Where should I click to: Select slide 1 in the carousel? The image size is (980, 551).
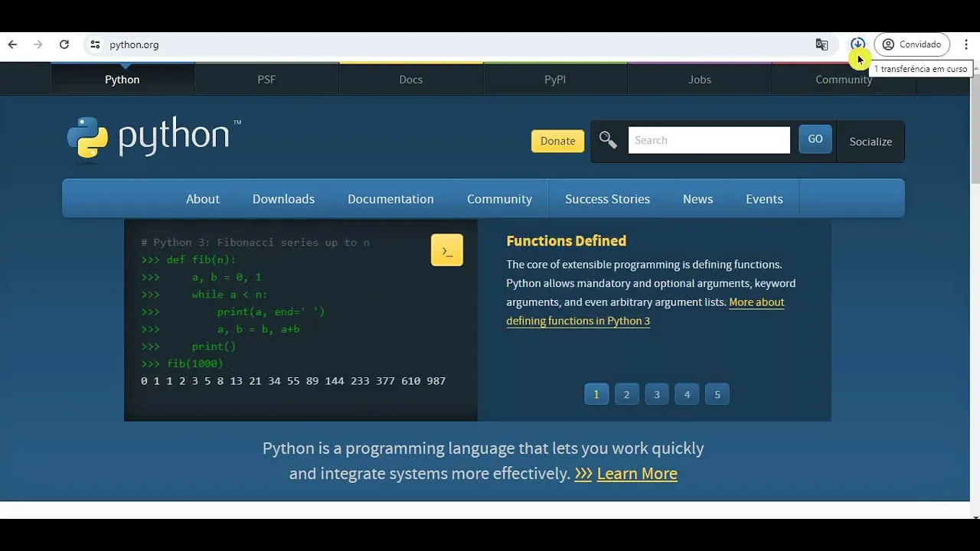click(596, 394)
